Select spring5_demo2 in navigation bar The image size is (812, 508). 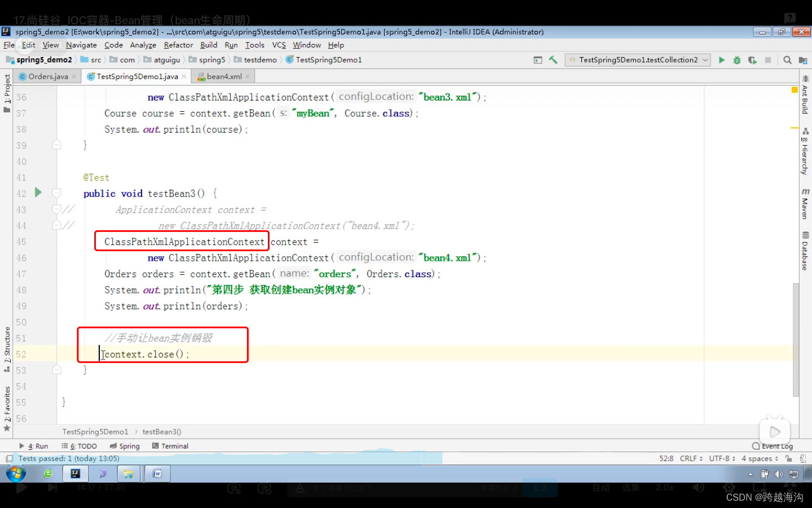click(39, 60)
